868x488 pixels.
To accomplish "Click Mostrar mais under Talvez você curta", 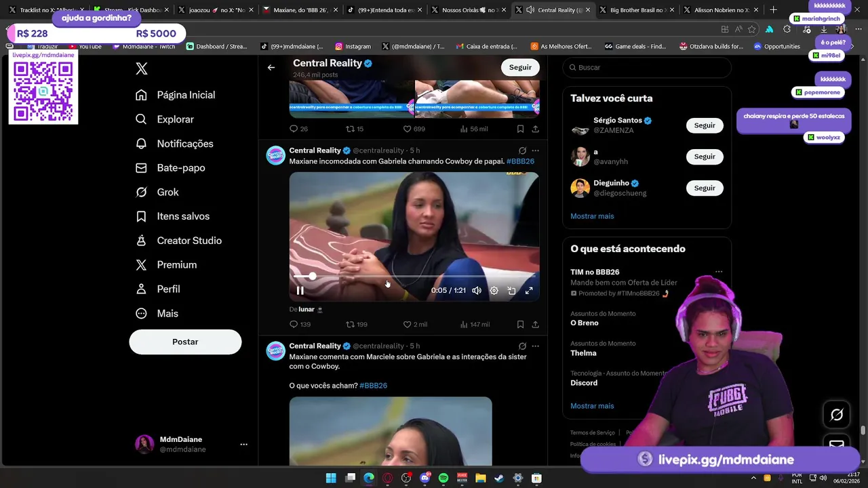I will point(592,216).
